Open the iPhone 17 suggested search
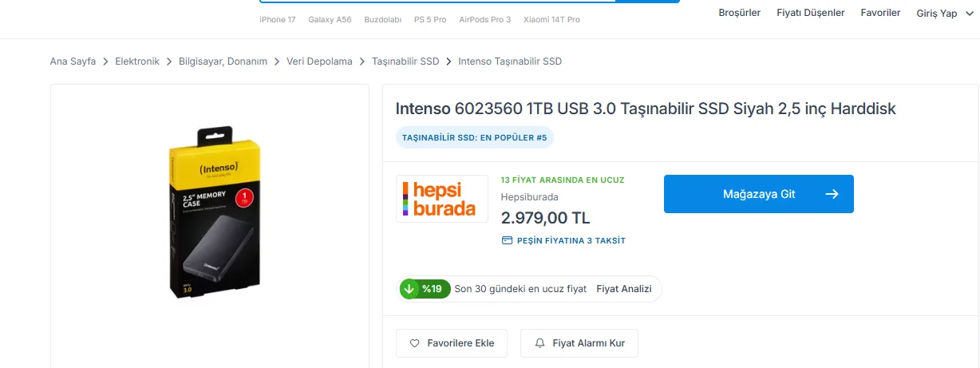 tap(277, 19)
